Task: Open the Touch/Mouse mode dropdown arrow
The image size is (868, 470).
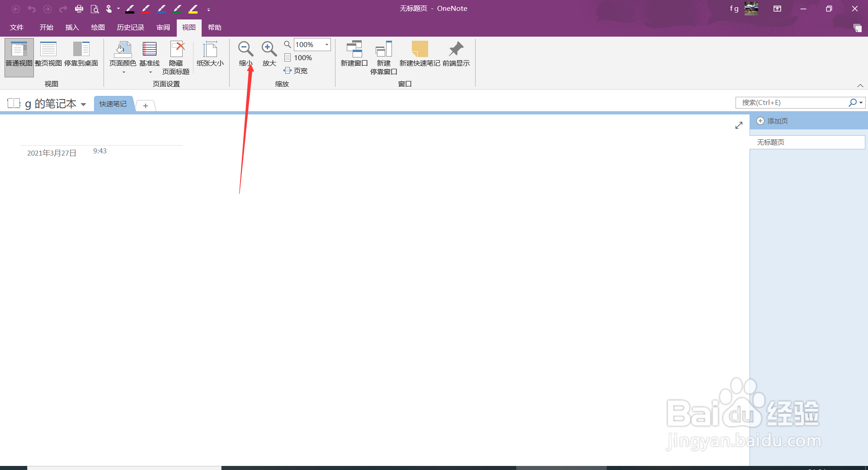Action: pos(118,9)
